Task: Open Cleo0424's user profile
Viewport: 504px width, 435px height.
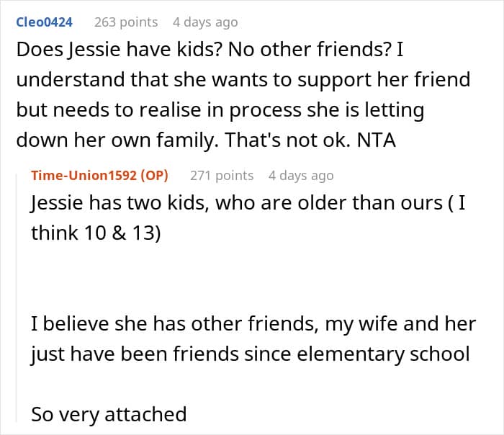Action: (x=44, y=22)
